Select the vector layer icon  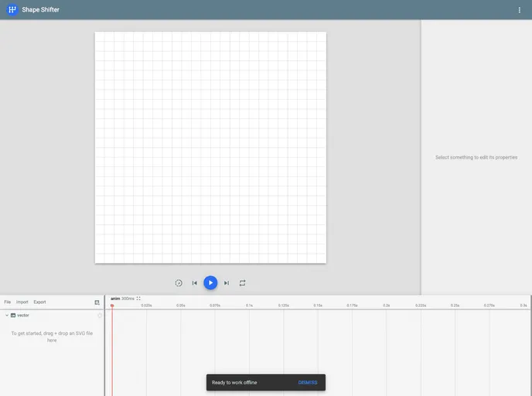point(13,316)
